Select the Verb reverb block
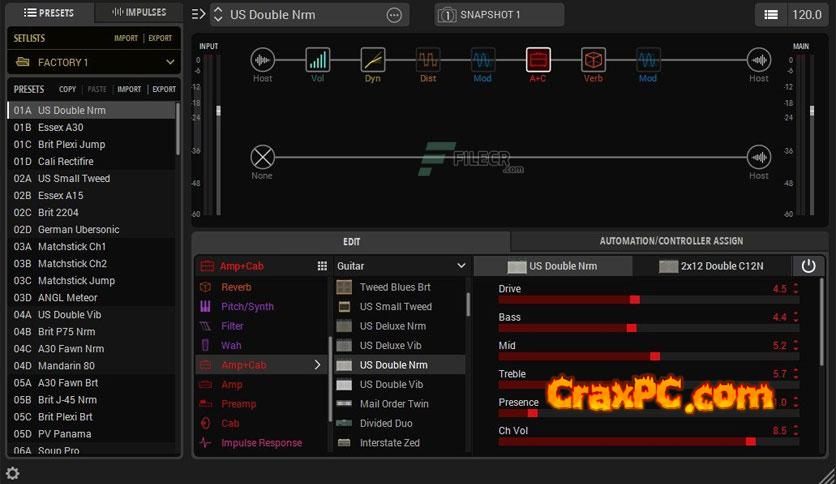This screenshot has height=484, width=836. [593, 60]
